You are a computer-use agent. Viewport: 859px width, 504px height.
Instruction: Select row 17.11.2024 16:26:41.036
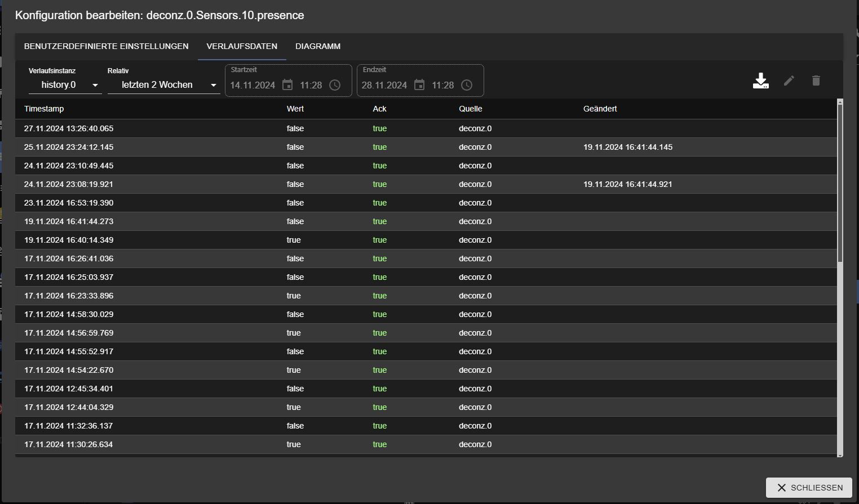click(426, 258)
